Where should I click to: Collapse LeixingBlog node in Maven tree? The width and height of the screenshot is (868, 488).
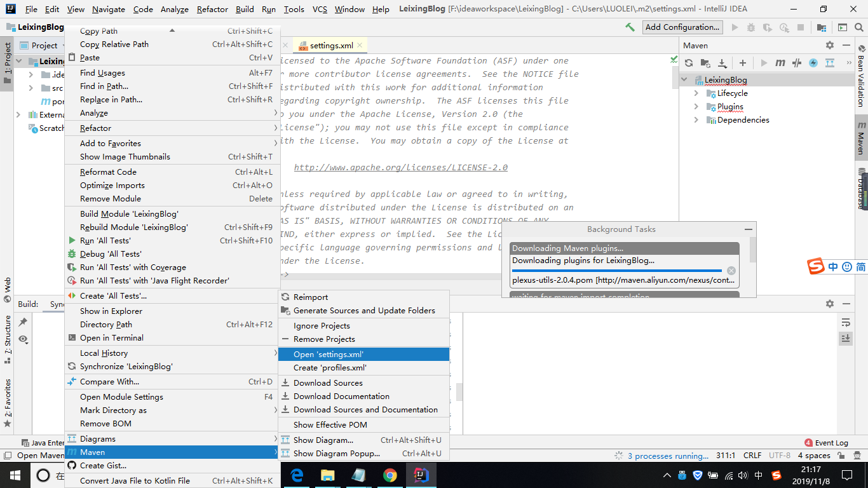pos(685,80)
